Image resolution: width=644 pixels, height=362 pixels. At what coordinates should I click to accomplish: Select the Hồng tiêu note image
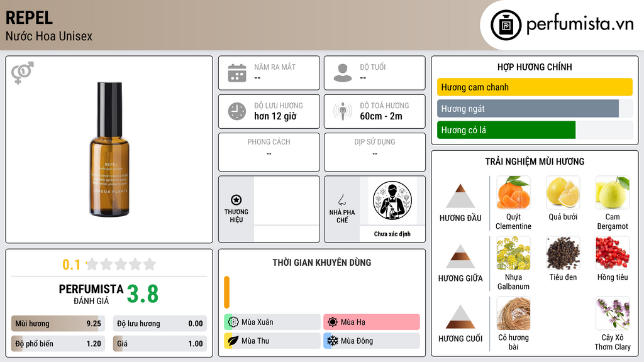[613, 253]
